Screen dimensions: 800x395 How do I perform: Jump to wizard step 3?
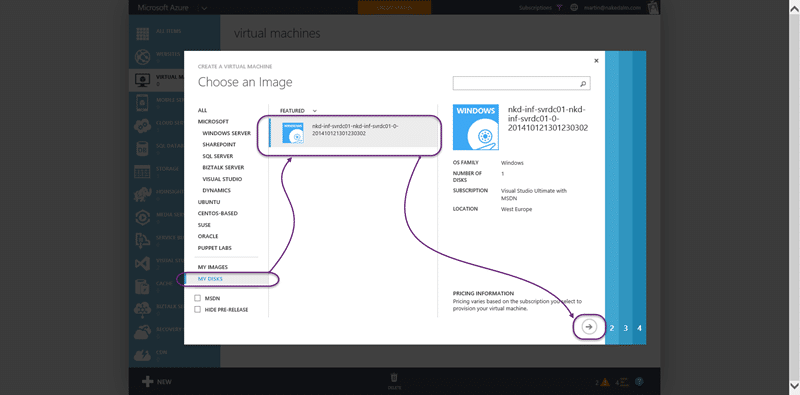pos(626,328)
